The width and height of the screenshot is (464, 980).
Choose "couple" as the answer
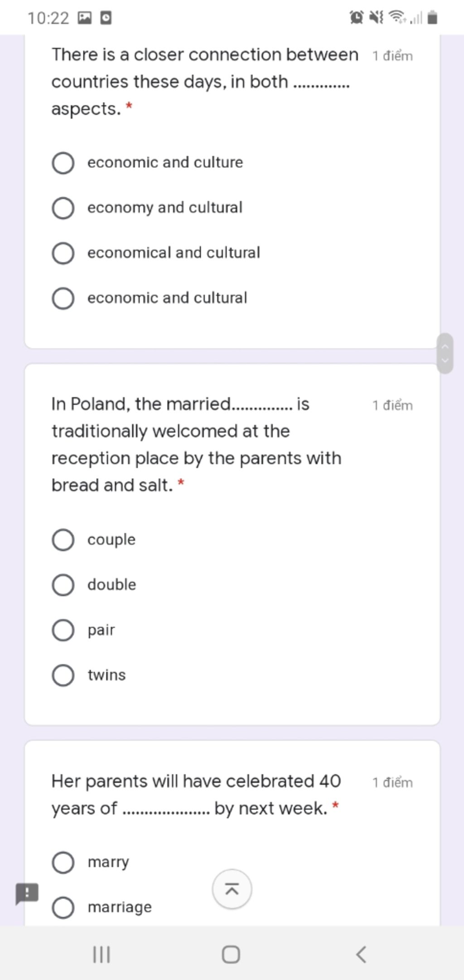[x=63, y=540]
